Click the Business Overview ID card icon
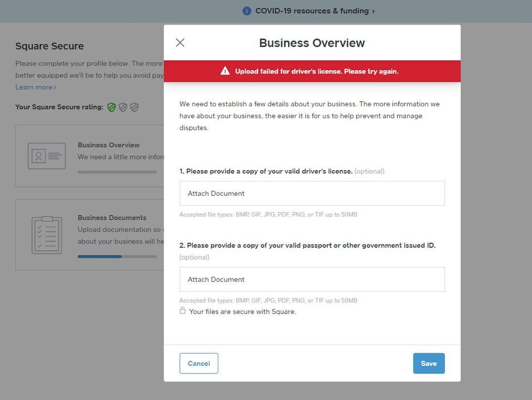The width and height of the screenshot is (532, 400). coord(47,156)
